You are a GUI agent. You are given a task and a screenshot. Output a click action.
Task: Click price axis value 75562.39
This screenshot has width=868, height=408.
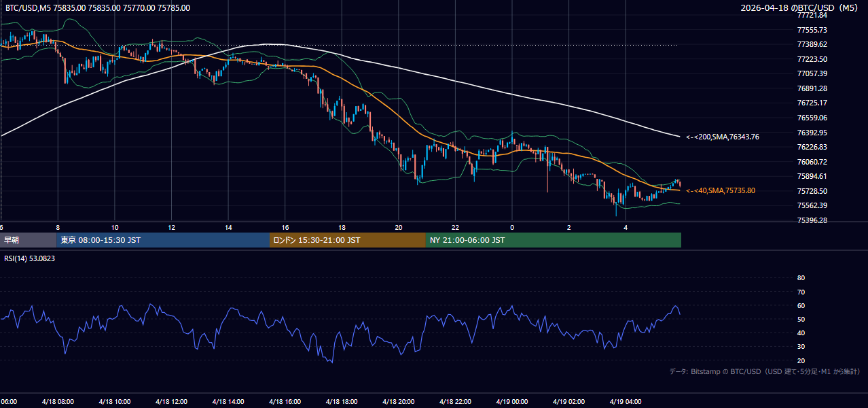pyautogui.click(x=812, y=205)
